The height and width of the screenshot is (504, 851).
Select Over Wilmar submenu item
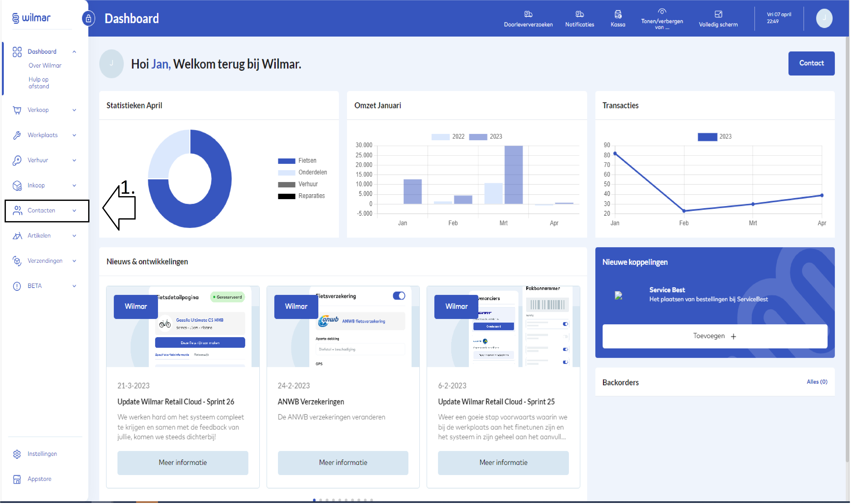coord(45,66)
